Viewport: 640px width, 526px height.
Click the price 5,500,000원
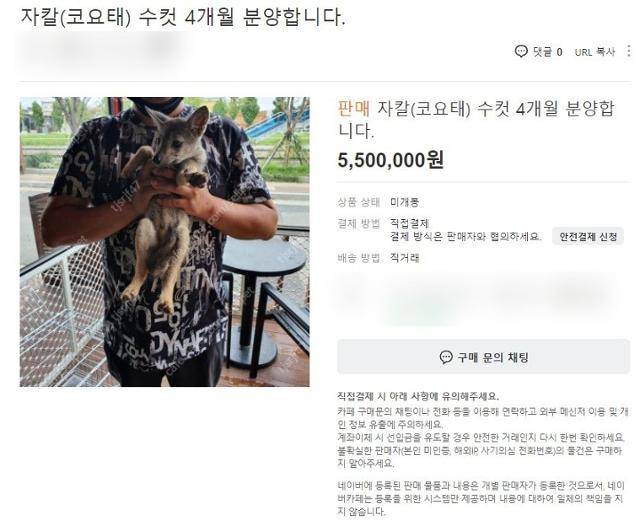391,160
